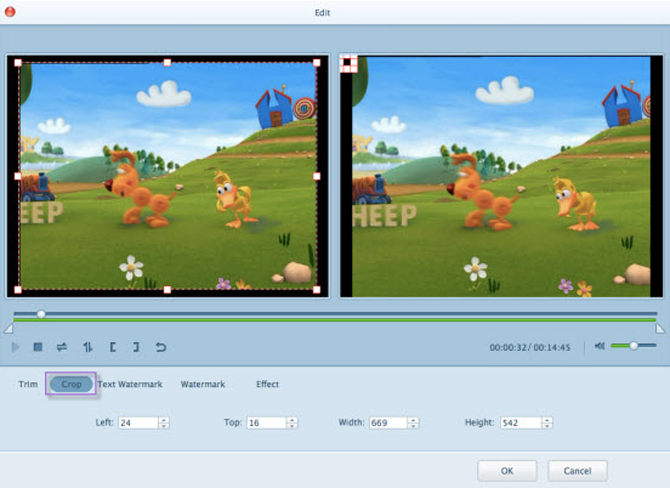The height and width of the screenshot is (489, 670).
Task: Open the Watermark tab
Action: (x=203, y=384)
